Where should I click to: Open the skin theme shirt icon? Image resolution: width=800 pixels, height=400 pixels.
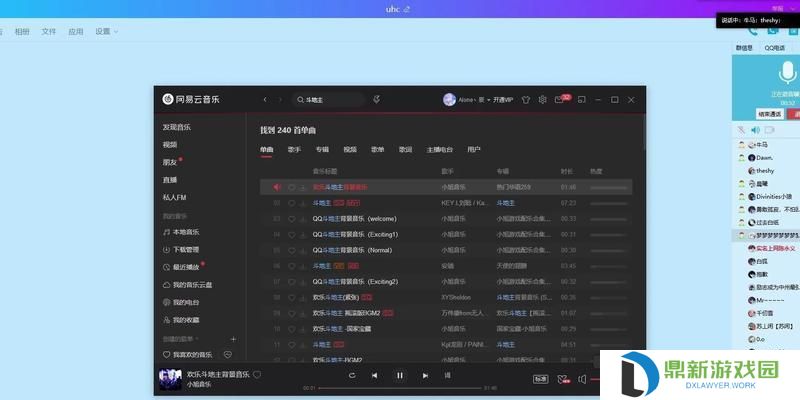pos(526,100)
